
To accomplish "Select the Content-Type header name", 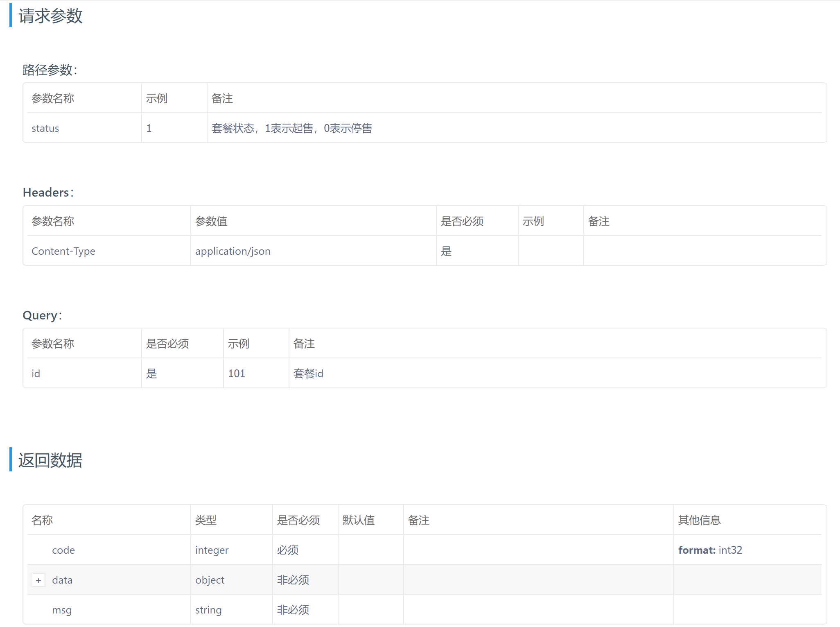I will click(x=63, y=251).
